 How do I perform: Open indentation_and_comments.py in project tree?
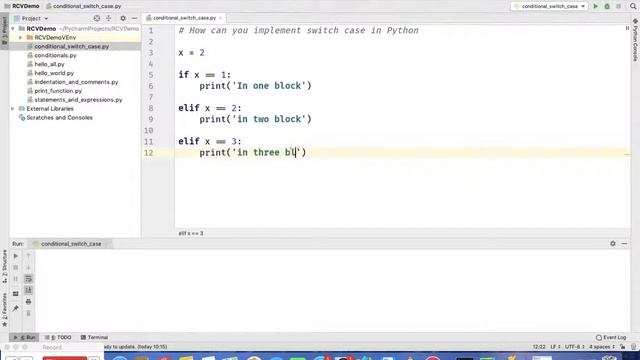76,82
